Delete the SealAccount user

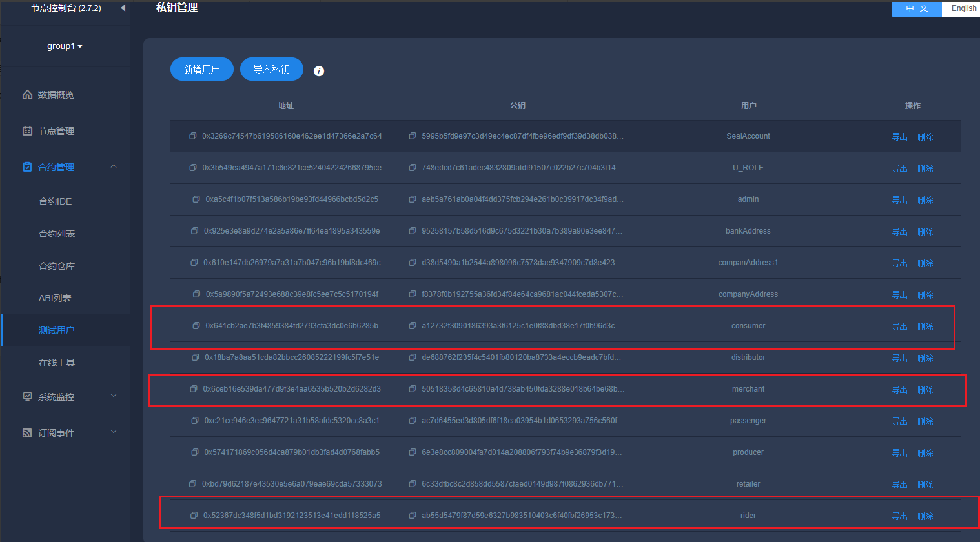pyautogui.click(x=925, y=137)
